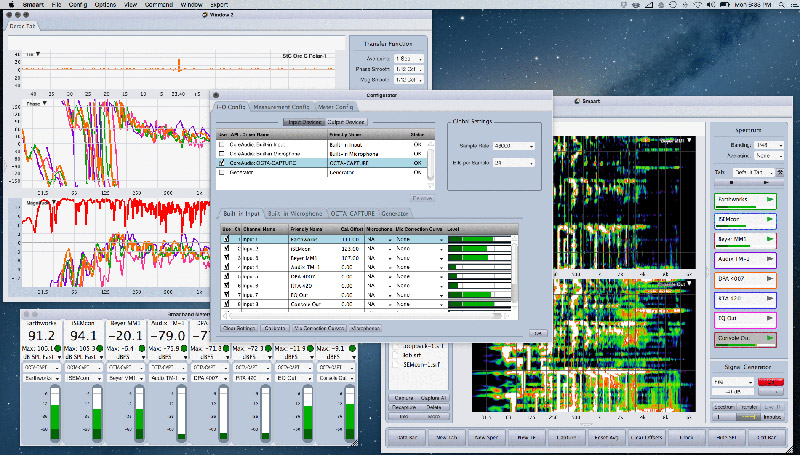This screenshot has width=800, height=455.
Task: Open the Config menu in the menu bar
Action: pyautogui.click(x=78, y=4)
